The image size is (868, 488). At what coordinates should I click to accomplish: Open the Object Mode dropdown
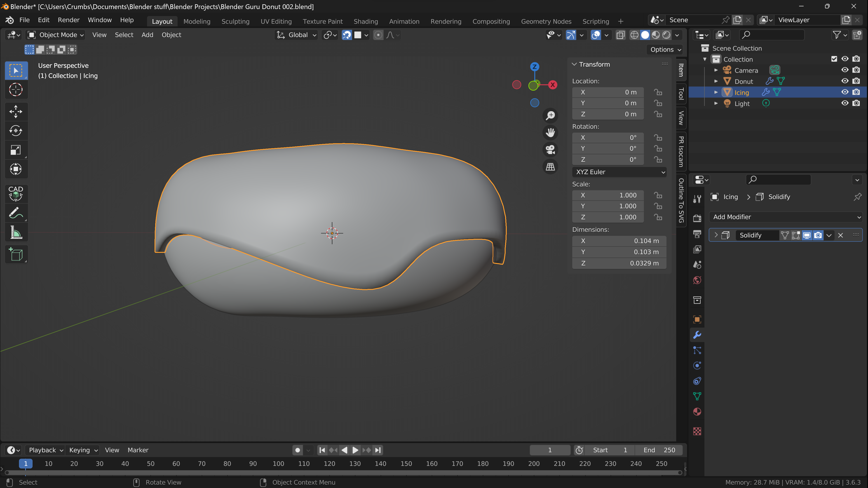point(56,35)
